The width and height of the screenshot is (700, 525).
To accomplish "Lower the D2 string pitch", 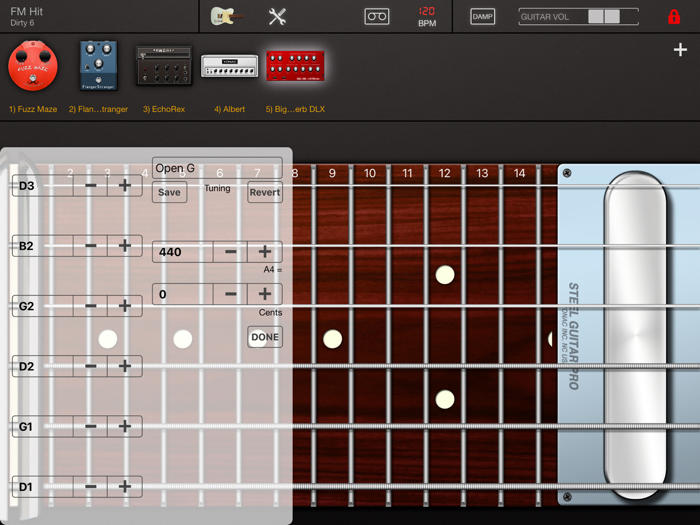I will [90, 366].
